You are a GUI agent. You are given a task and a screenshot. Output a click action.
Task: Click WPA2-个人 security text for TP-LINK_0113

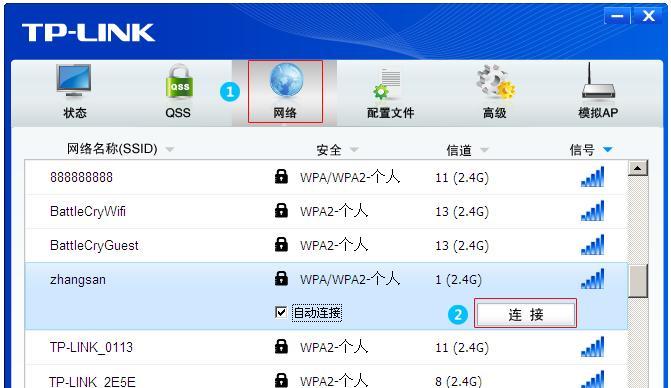tap(334, 347)
